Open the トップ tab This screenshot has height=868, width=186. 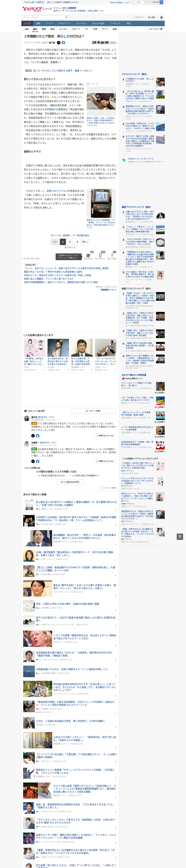pyautogui.click(x=27, y=24)
